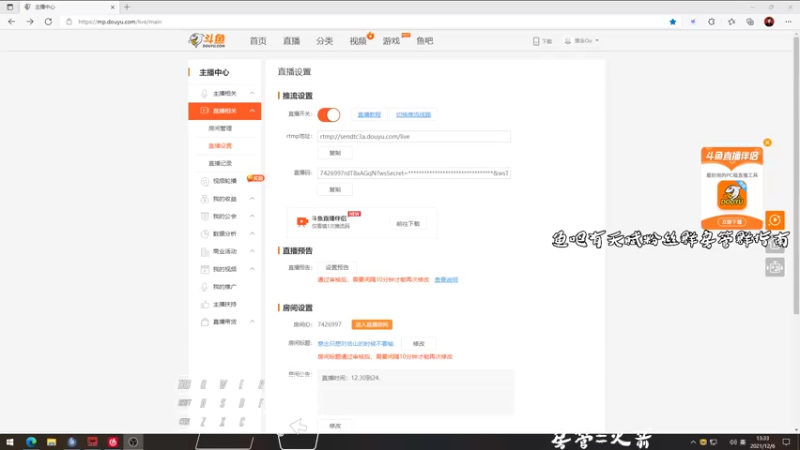Click the Douyu logo in the header
The width and height of the screenshot is (800, 450).
click(207, 40)
